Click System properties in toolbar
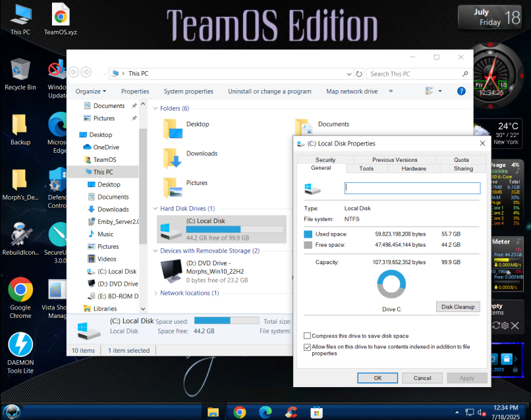Image resolution: width=531 pixels, height=420 pixels. pyautogui.click(x=188, y=92)
